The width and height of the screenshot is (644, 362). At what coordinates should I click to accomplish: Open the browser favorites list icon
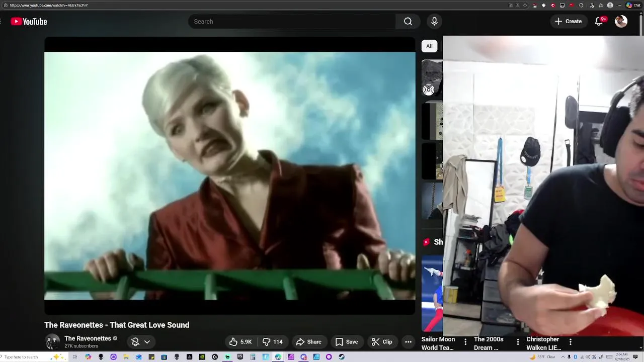point(601,6)
